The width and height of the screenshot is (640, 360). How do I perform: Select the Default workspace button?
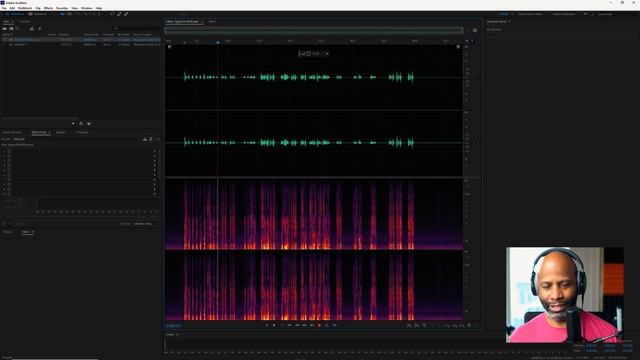[x=503, y=14]
